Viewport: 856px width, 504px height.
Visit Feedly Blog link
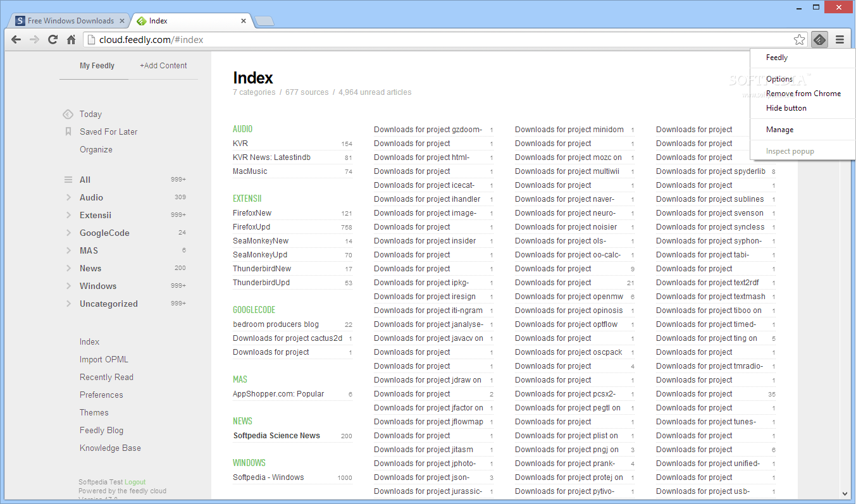tap(101, 431)
